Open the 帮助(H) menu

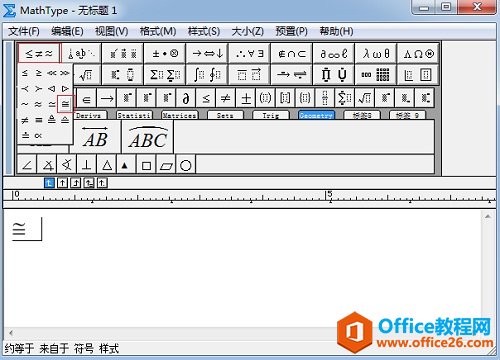(x=336, y=31)
